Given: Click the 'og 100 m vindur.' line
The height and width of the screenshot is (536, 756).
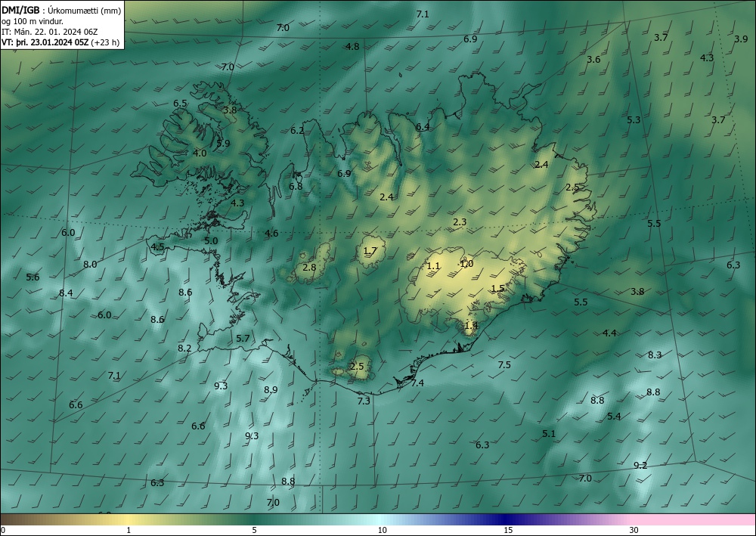Looking at the screenshot, I should tap(33, 21).
